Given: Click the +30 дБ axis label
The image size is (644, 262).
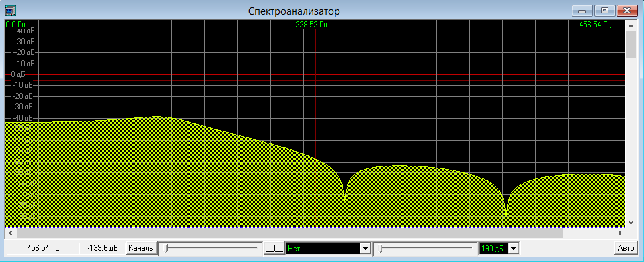Looking at the screenshot, I should pos(23,42).
